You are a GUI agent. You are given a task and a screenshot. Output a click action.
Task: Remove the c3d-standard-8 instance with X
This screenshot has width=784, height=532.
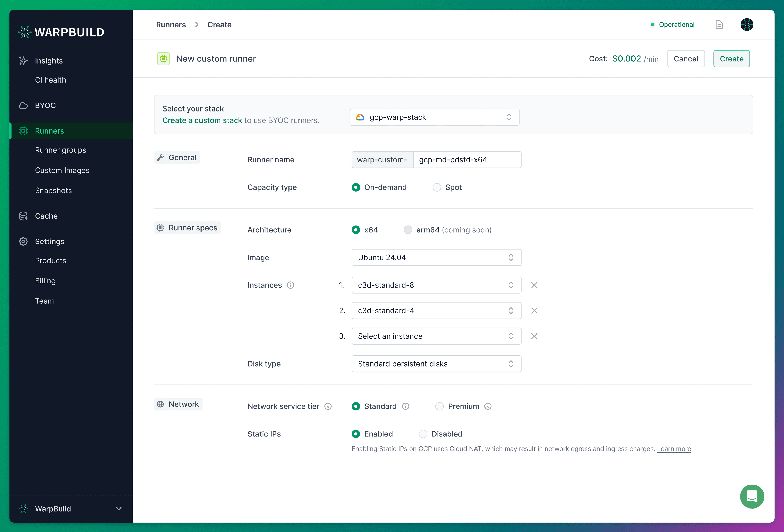[534, 285]
